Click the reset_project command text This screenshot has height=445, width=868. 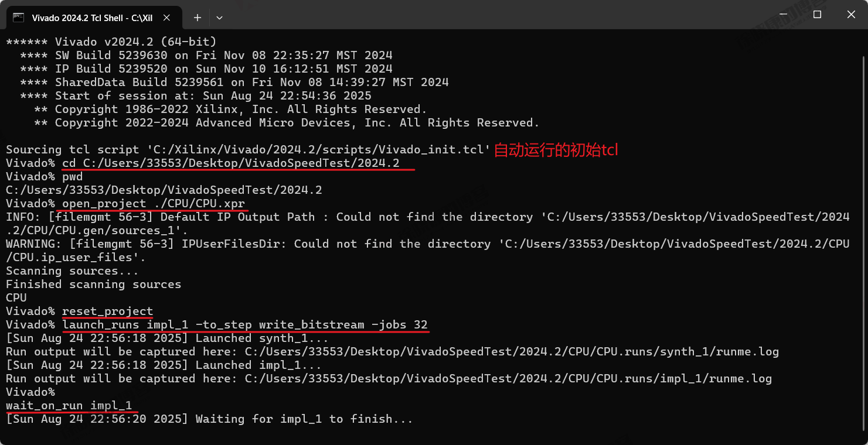pyautogui.click(x=107, y=311)
